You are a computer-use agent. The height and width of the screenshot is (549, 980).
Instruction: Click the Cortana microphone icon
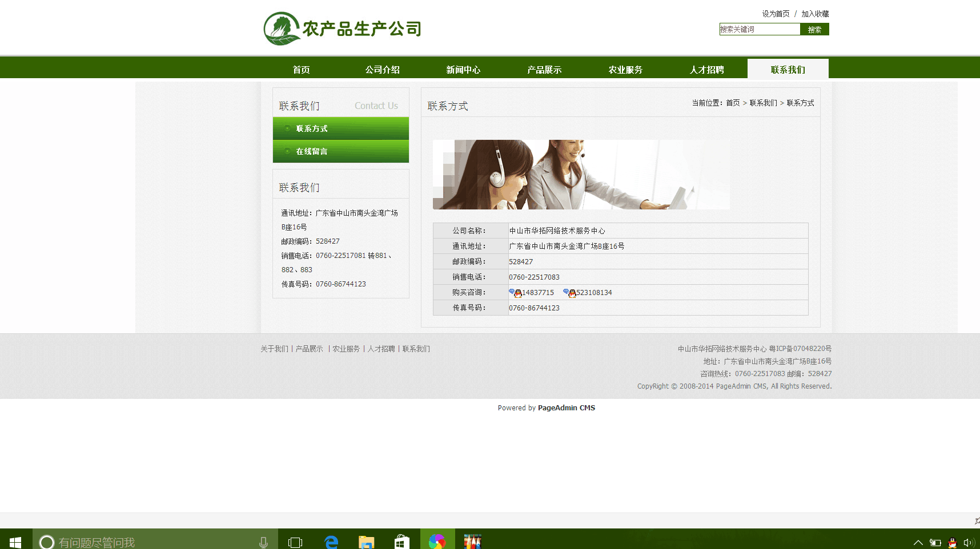point(263,541)
